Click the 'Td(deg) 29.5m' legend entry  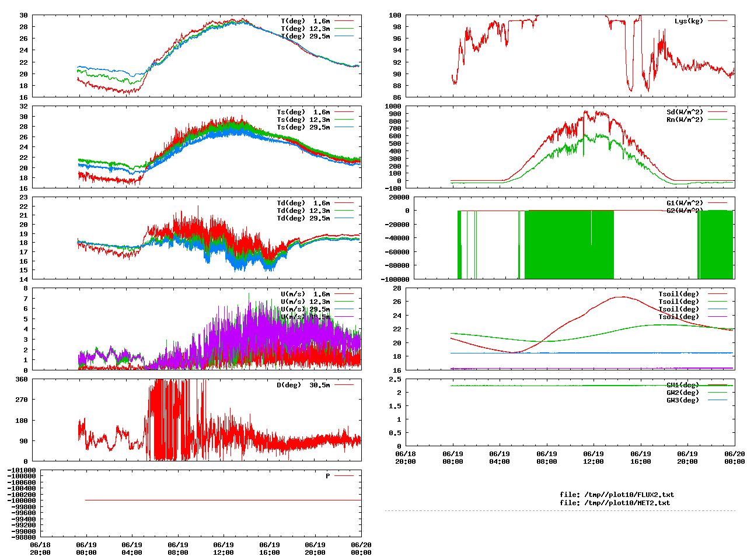(x=303, y=218)
